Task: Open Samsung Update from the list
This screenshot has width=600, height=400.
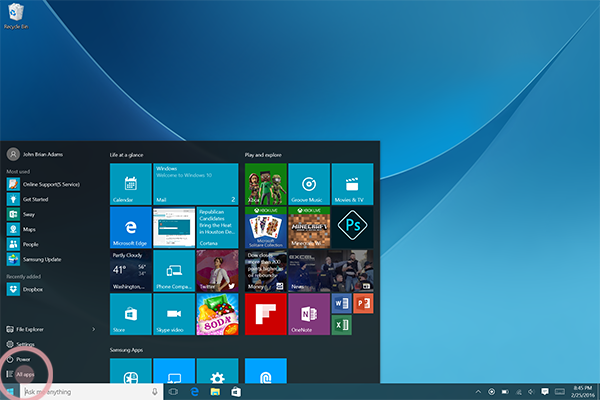Action: pyautogui.click(x=34, y=259)
